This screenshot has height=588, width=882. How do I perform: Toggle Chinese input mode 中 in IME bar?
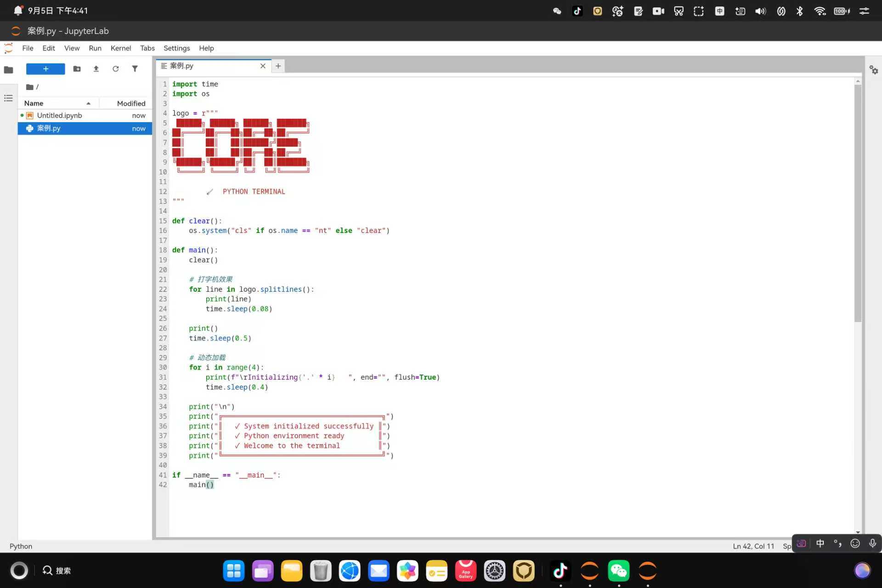click(820, 543)
